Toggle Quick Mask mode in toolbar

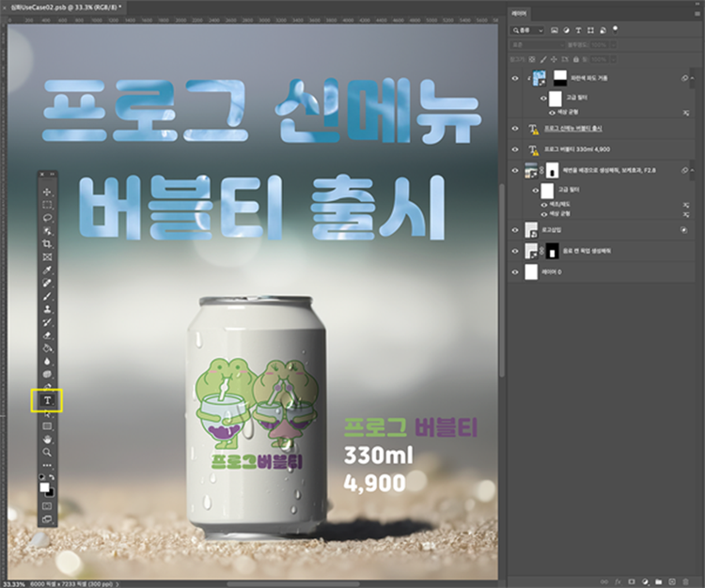[x=47, y=506]
